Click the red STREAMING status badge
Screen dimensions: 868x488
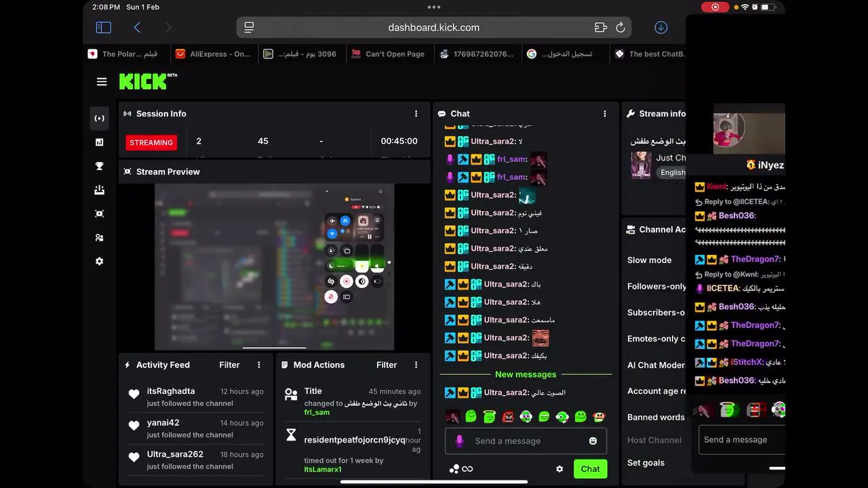click(x=151, y=143)
